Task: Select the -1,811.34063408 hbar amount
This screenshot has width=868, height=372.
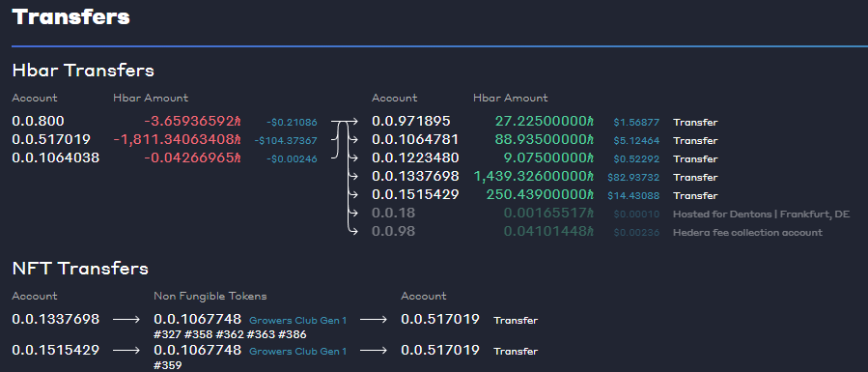Action: (178, 139)
